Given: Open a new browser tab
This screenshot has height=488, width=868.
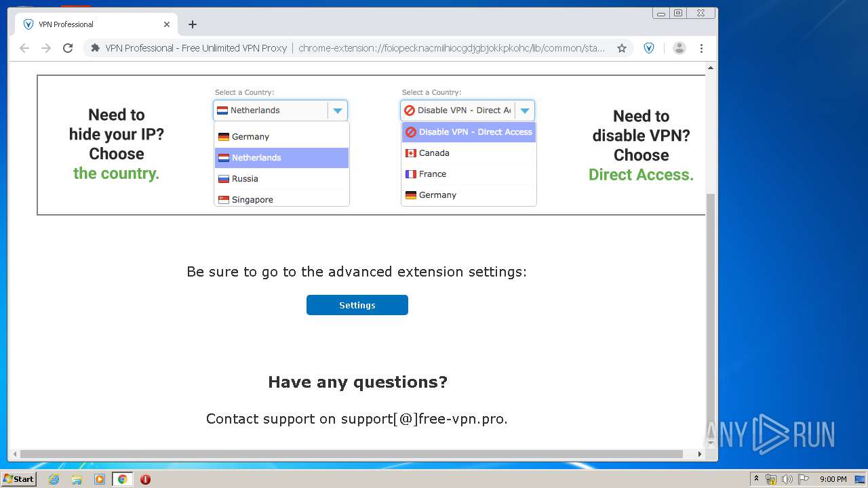Looking at the screenshot, I should pyautogui.click(x=193, y=24).
